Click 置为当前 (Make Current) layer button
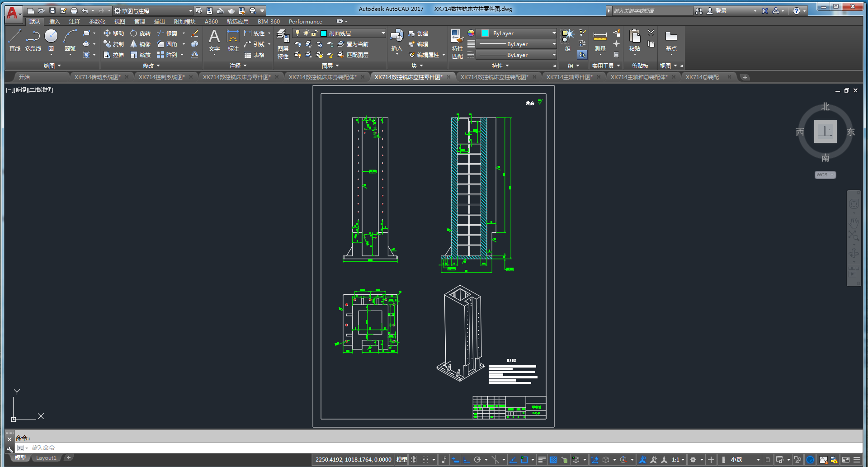This screenshot has width=868, height=467. (x=353, y=44)
